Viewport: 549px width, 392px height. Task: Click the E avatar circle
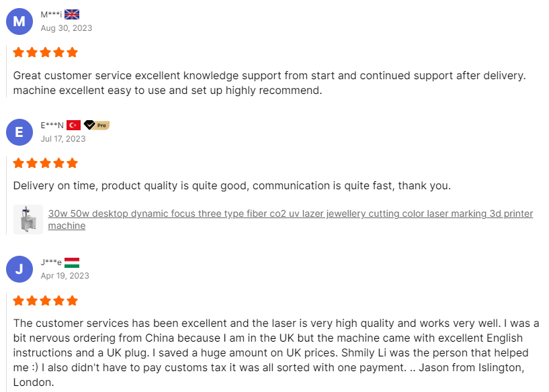[x=19, y=132]
